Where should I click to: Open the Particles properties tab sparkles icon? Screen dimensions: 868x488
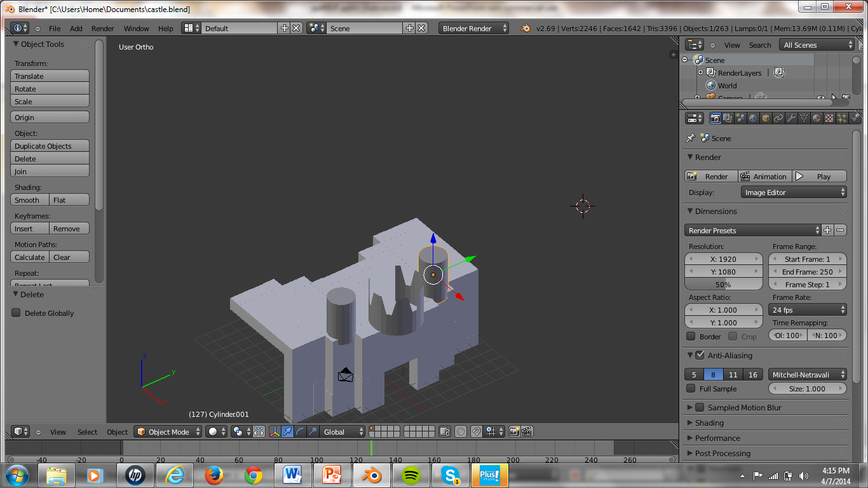pos(842,118)
